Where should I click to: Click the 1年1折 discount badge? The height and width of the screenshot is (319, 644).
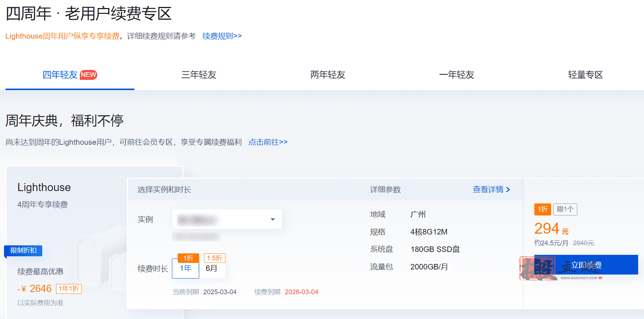69,289
